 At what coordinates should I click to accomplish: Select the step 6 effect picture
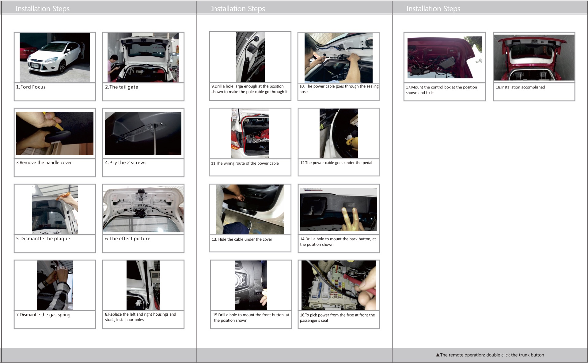click(x=143, y=209)
